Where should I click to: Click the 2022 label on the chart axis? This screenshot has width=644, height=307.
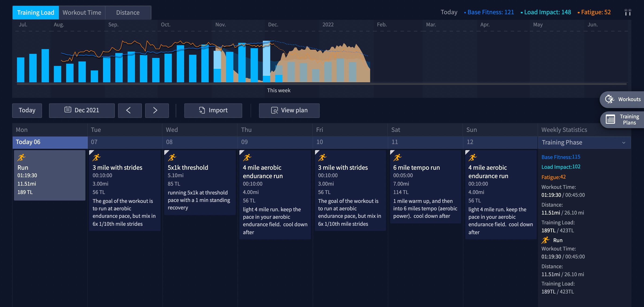(x=328, y=25)
